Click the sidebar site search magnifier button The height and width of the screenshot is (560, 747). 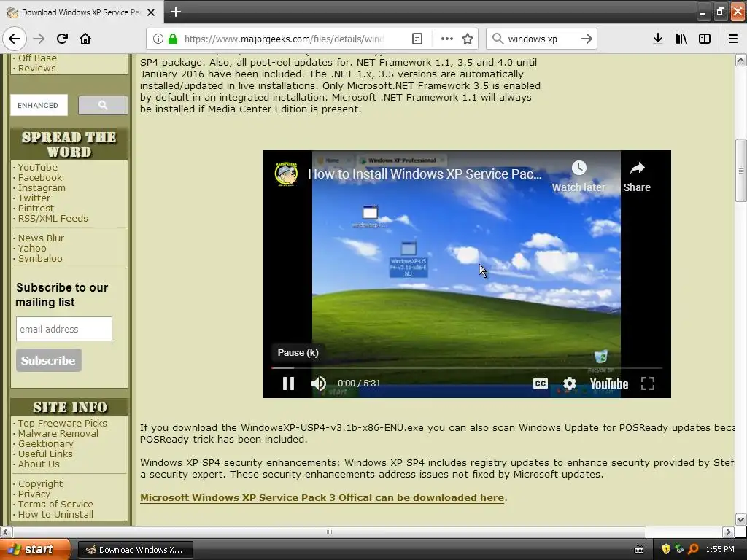103,105
